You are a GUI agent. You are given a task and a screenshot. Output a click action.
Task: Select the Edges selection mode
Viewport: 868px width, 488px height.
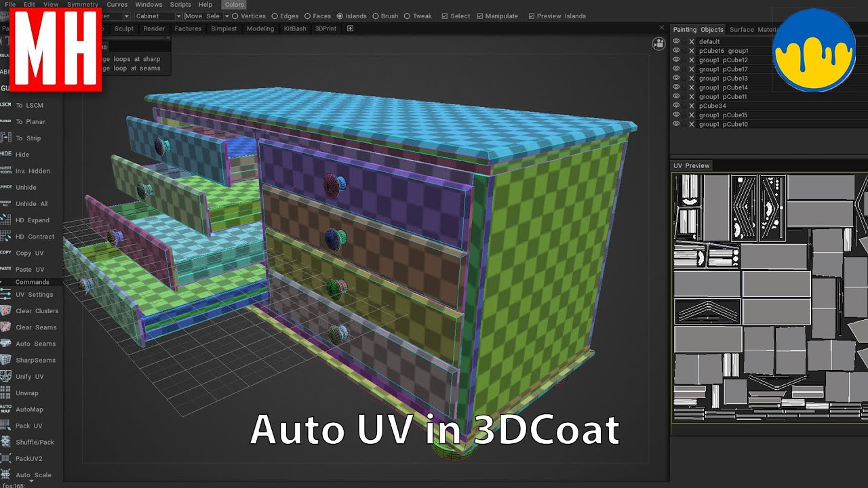click(285, 16)
